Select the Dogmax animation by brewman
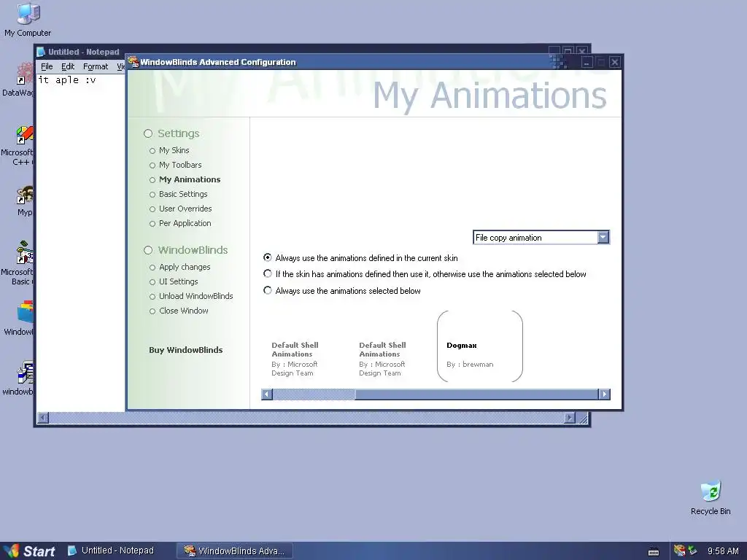Screen dimensions: 747x560 pos(480,346)
